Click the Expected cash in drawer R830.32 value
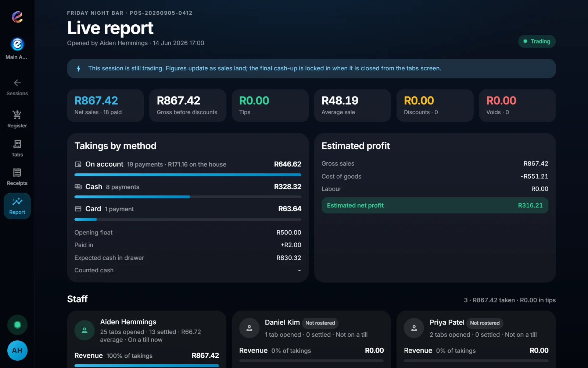The height and width of the screenshot is (368, 588). [x=289, y=258]
